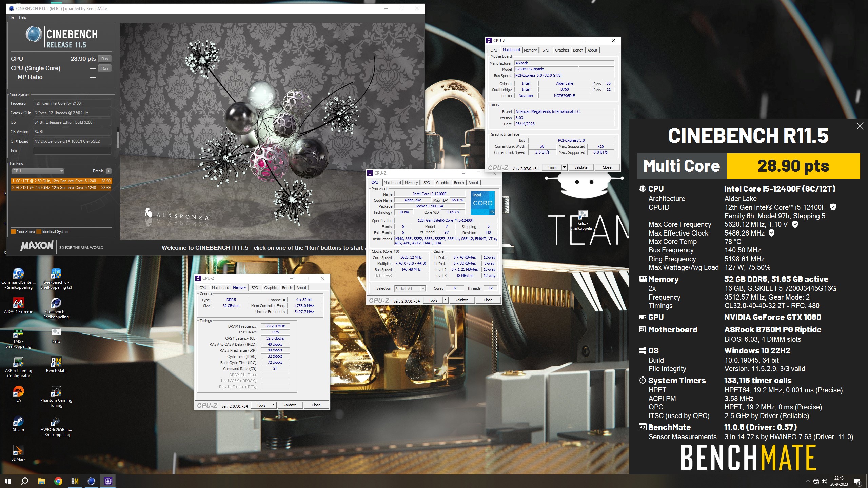Viewport: 868px width, 488px height.
Task: Open SPD tab in Mainboard CPU-Z window
Action: [546, 50]
